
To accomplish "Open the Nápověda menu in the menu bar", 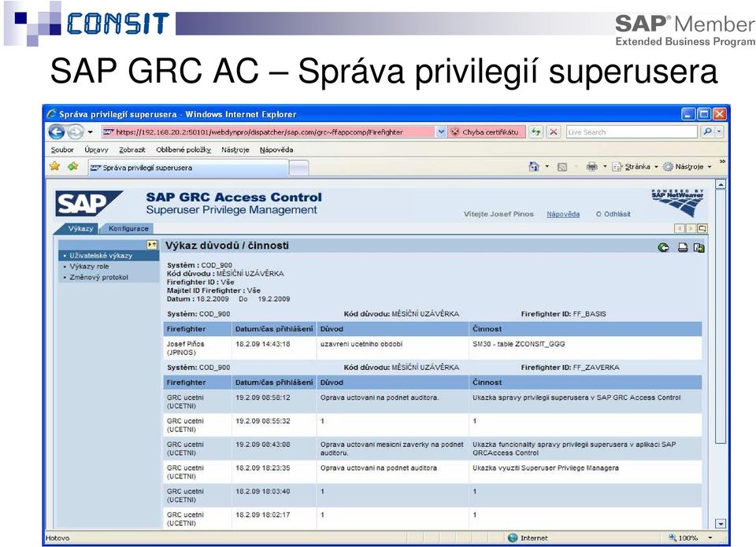I will tap(276, 150).
